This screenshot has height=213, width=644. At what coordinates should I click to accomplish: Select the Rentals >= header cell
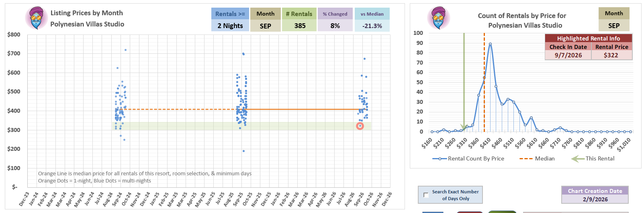coord(230,14)
